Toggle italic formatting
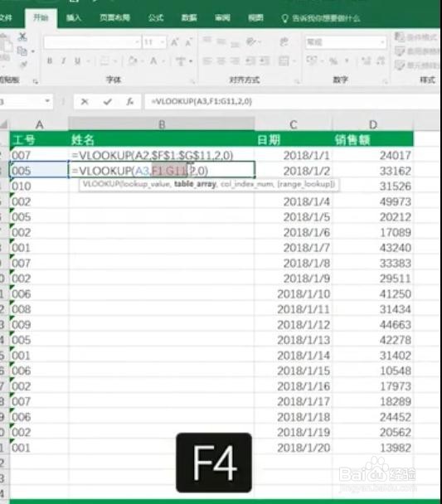Viewport: 442px width, 504px height. tap(64, 61)
